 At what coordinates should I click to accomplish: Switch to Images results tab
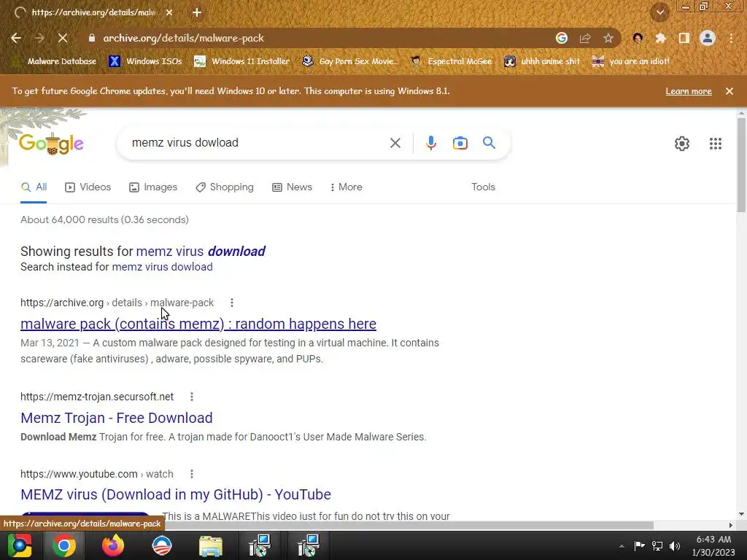coord(153,187)
